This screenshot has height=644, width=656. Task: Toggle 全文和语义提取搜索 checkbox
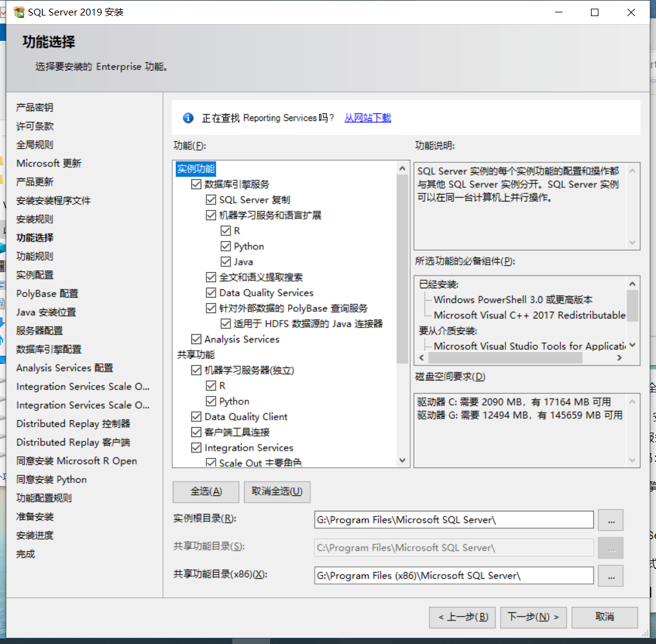(211, 277)
